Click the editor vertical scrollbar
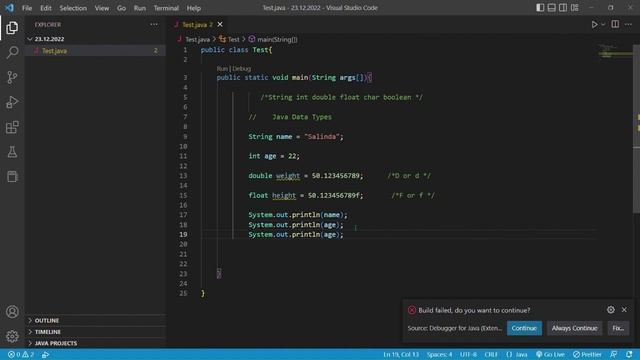 click(x=636, y=129)
